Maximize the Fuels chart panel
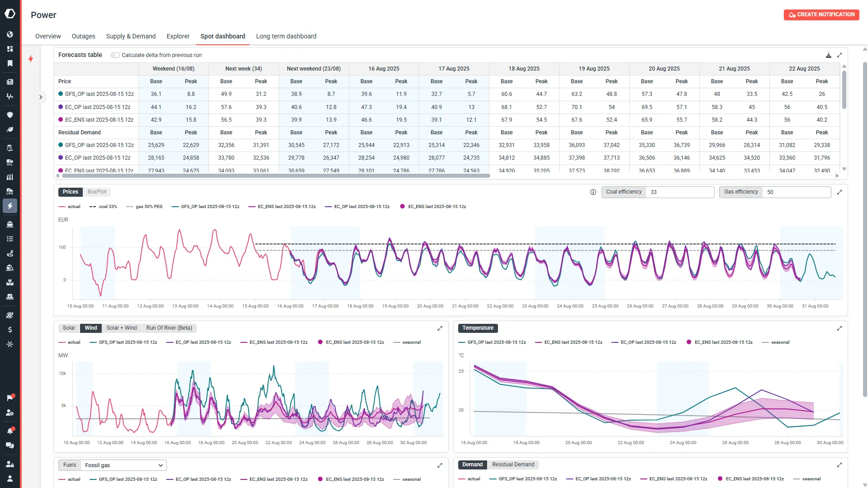Image resolution: width=868 pixels, height=488 pixels. coord(440,465)
